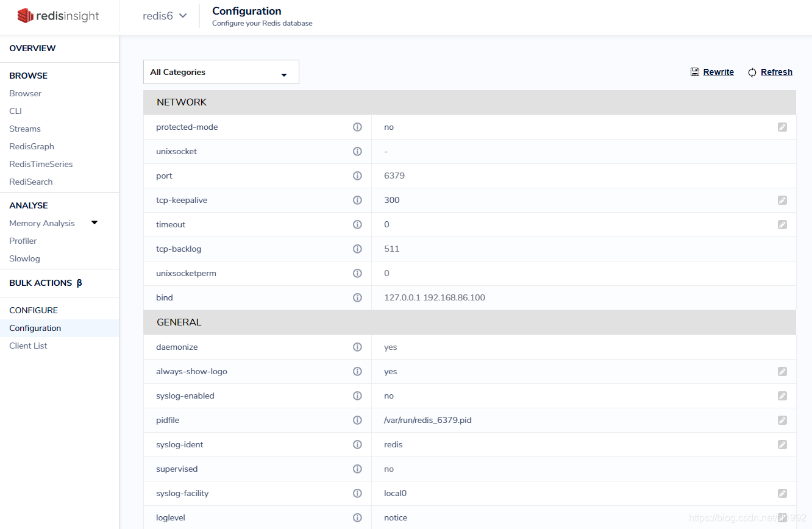Click info icon for unixsocket
This screenshot has width=812, height=529.
click(358, 151)
